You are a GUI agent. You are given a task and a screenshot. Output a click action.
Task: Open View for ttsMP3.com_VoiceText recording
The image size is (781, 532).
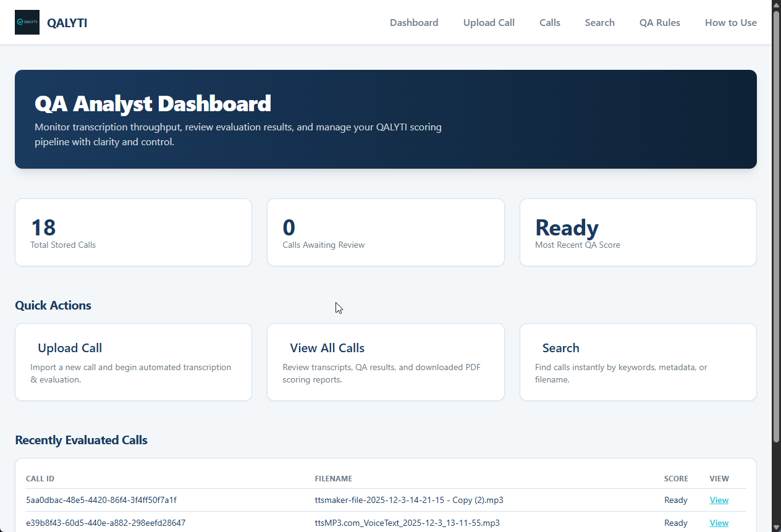coord(719,523)
